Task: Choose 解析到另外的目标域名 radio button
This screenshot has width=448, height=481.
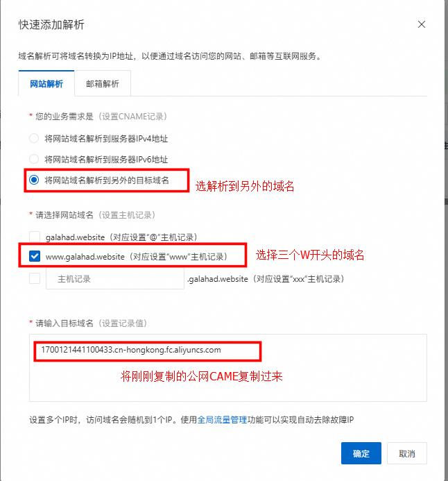Action: (34, 180)
